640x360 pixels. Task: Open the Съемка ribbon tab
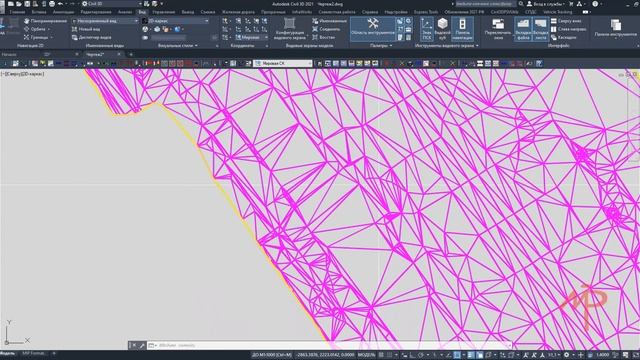[x=208, y=12]
